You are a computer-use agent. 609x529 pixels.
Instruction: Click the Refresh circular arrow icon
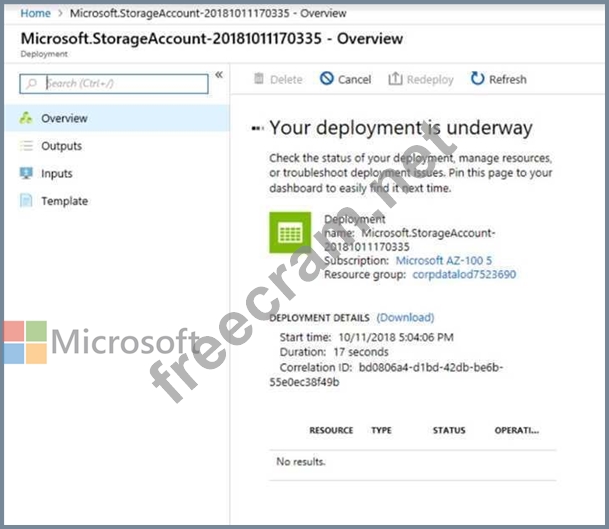tap(477, 78)
